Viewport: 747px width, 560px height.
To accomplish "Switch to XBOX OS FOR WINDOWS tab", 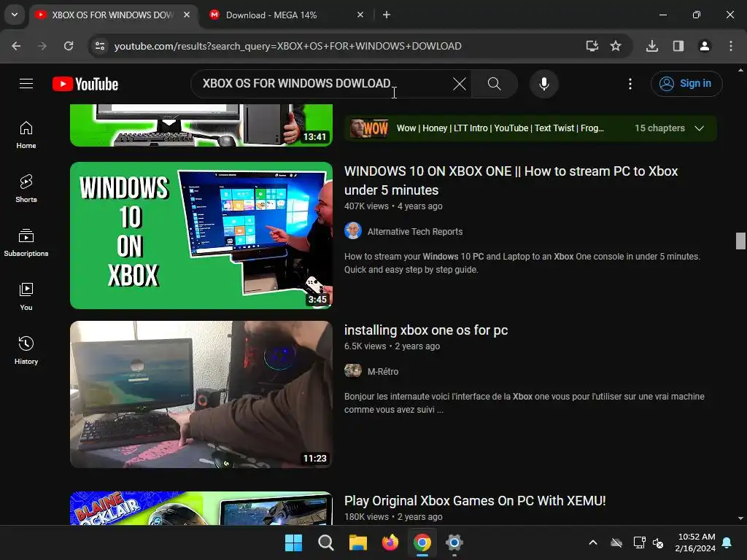I will (113, 15).
